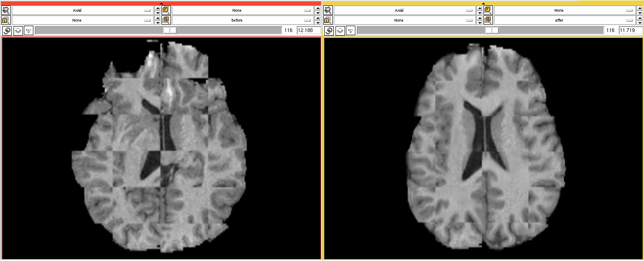This screenshot has height=261, width=644.
Task: Open the background layer (B) icon menu in red viewer
Action: (x=166, y=20)
